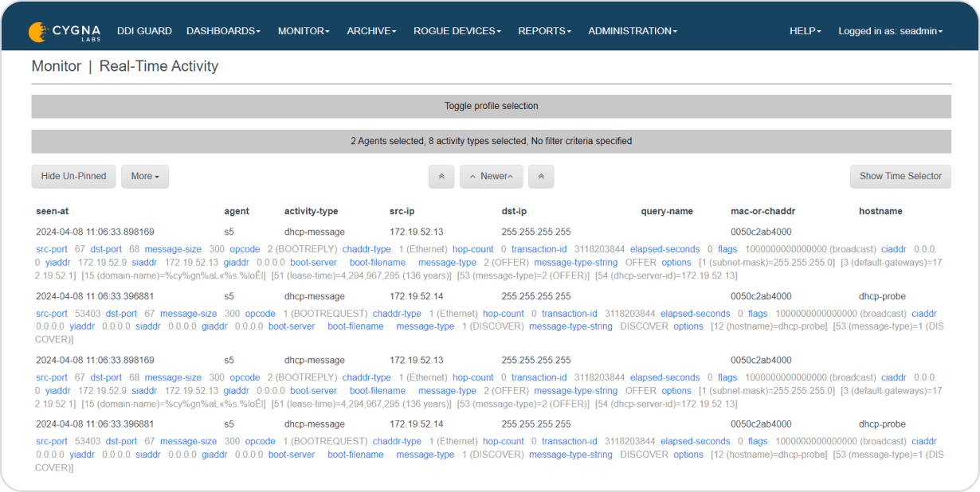
Task: Click the Toggle profile selection bar
Action: pyautogui.click(x=490, y=105)
